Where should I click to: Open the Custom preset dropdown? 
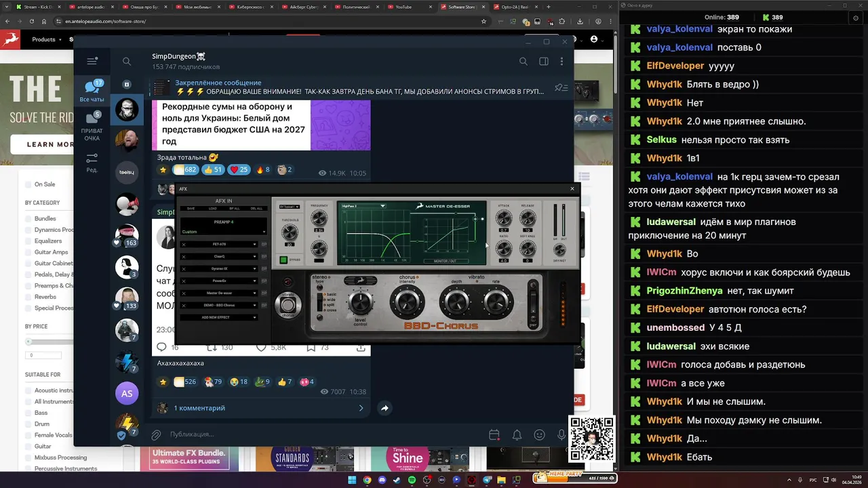point(223,232)
